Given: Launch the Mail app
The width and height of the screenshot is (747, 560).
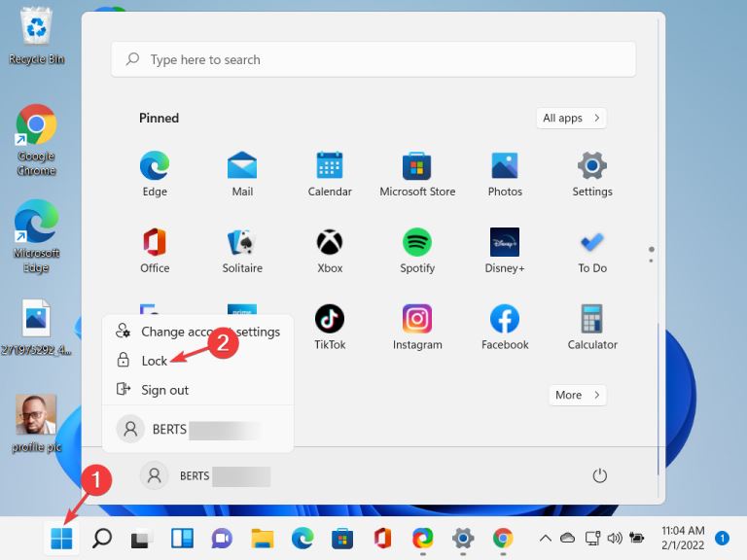Looking at the screenshot, I should tap(242, 173).
